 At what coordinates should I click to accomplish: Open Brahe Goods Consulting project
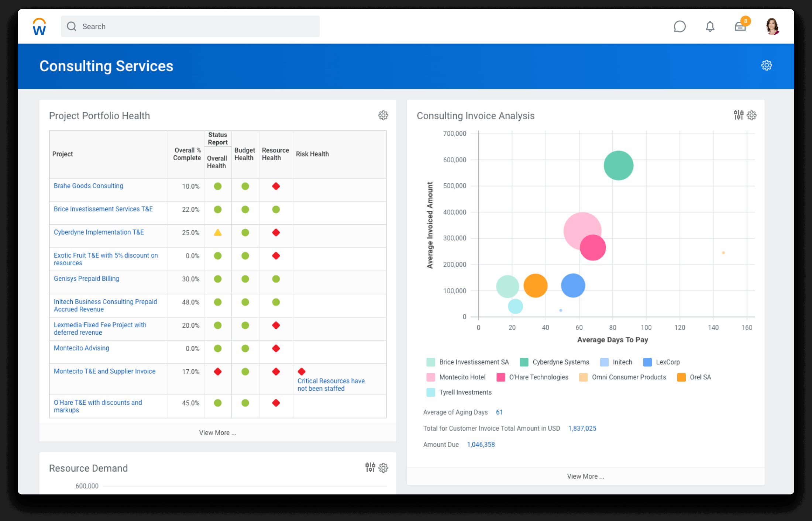tap(88, 186)
